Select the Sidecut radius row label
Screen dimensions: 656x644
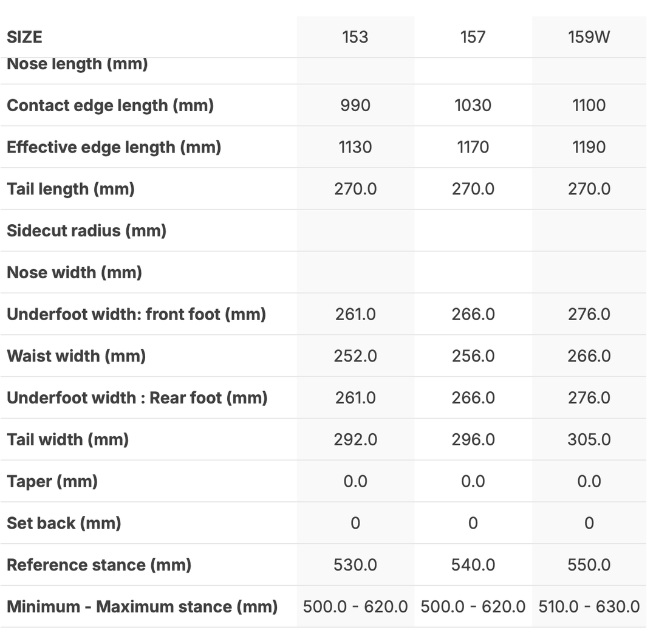[86, 231]
